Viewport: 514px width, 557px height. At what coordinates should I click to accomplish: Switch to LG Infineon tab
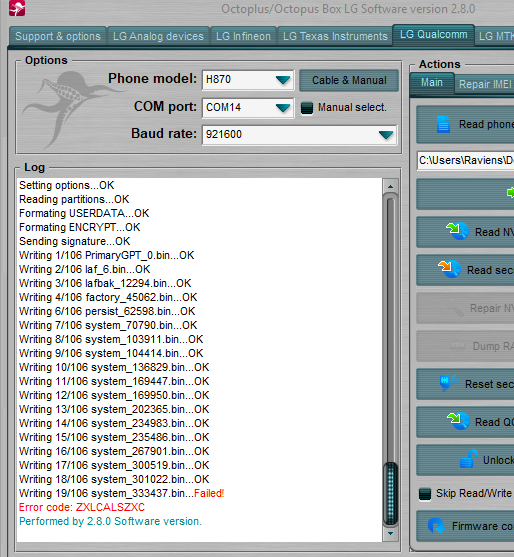[243, 36]
